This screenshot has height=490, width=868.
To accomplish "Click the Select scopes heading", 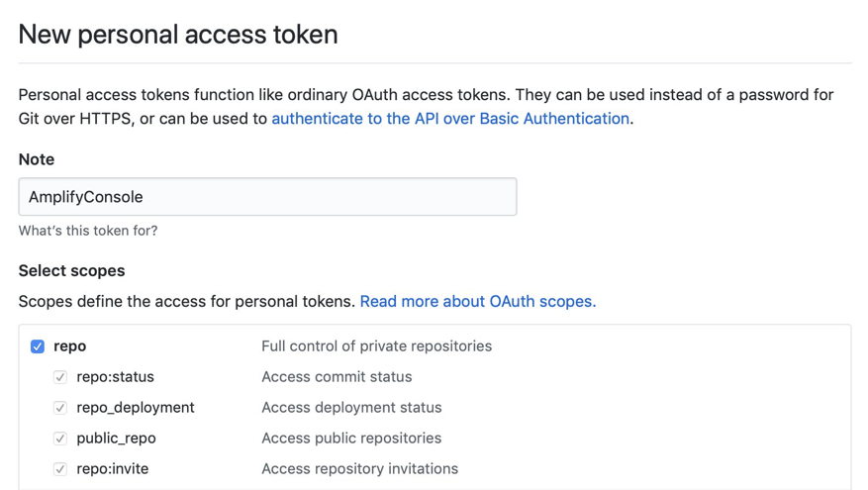I will [71, 270].
